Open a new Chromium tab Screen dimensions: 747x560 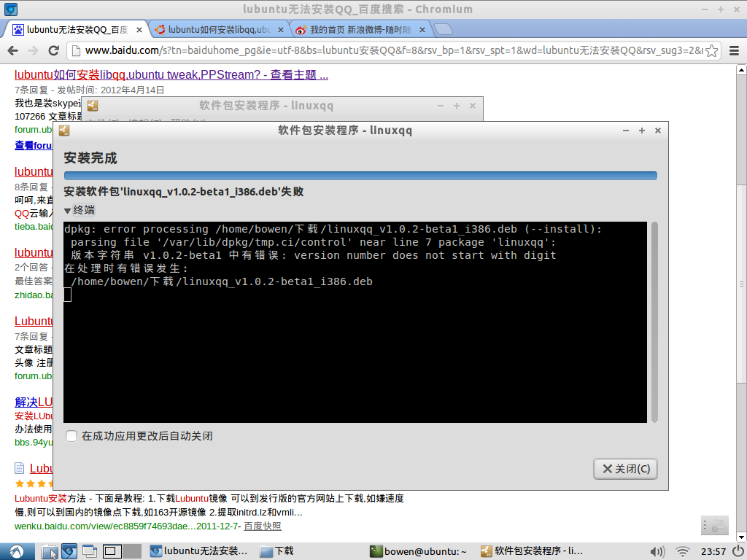(x=444, y=29)
